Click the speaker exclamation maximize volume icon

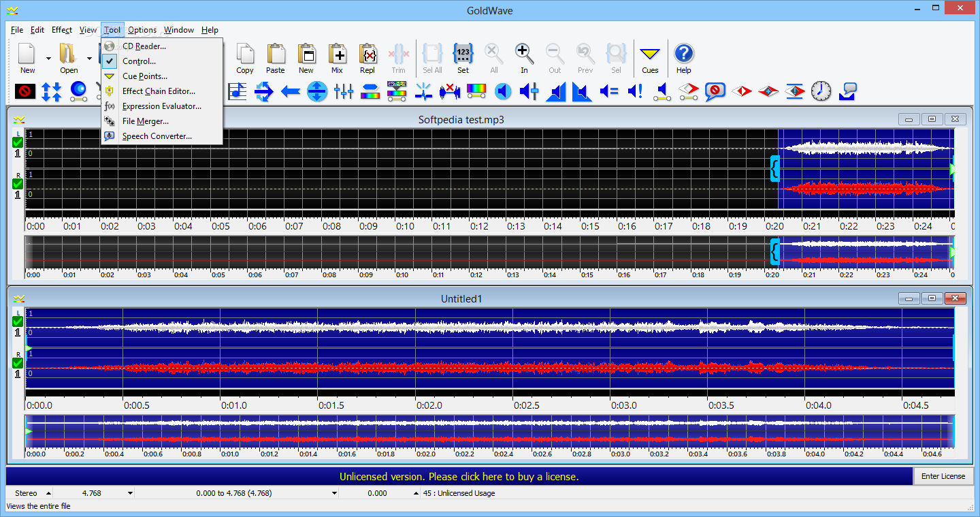[x=635, y=91]
